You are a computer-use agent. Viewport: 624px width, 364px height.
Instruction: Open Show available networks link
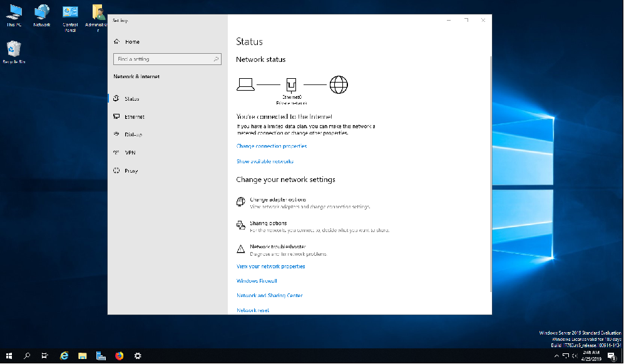pos(265,161)
